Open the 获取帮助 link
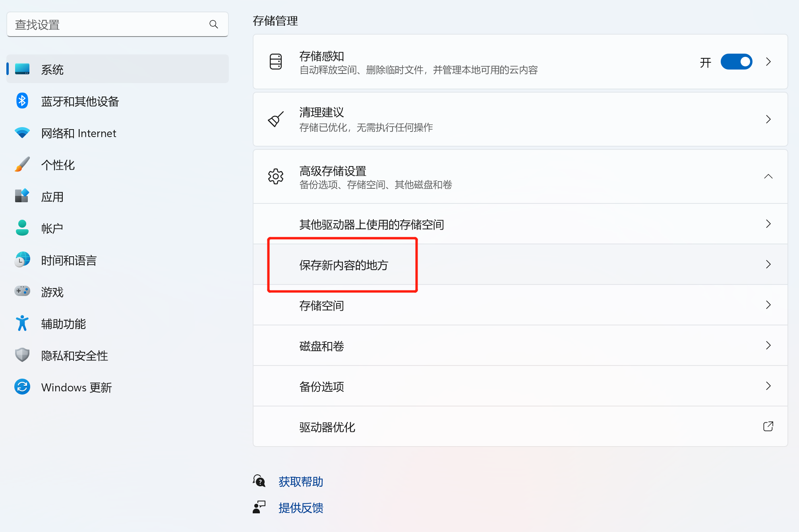The image size is (799, 532). tap(301, 482)
